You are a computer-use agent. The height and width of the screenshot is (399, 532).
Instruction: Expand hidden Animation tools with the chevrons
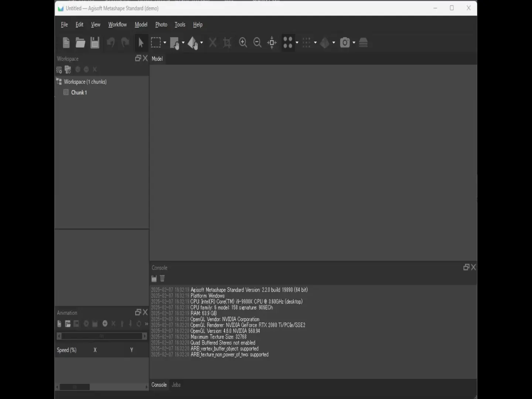[x=146, y=324]
